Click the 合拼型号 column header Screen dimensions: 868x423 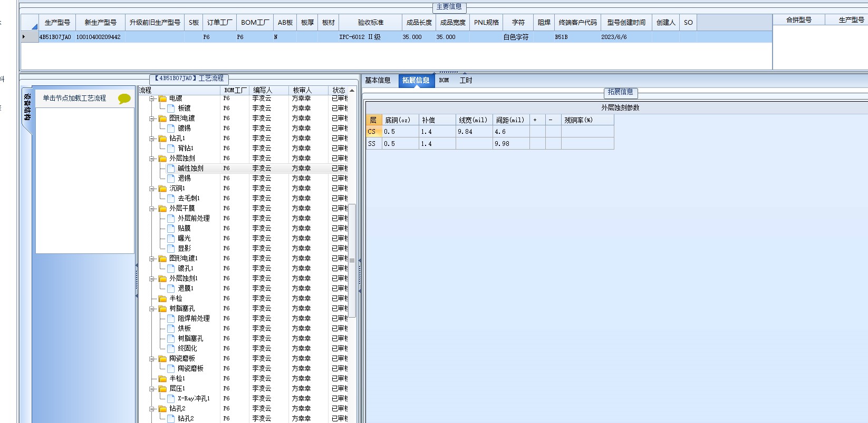click(x=798, y=20)
